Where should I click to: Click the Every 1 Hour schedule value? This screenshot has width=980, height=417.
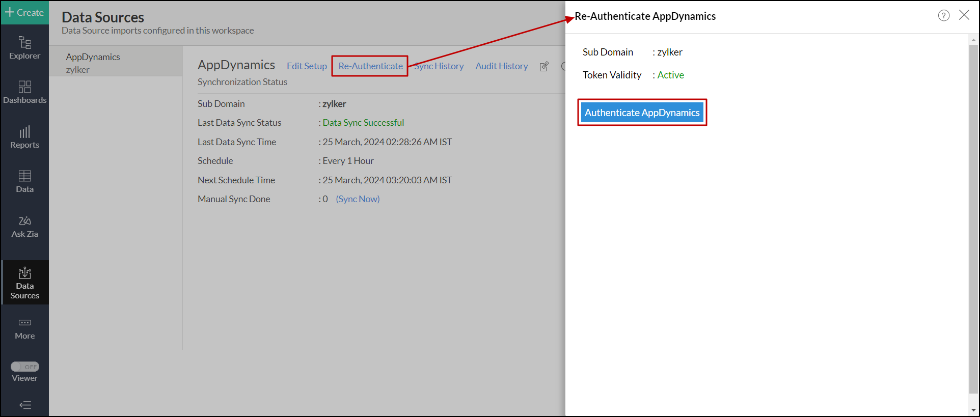pos(348,161)
